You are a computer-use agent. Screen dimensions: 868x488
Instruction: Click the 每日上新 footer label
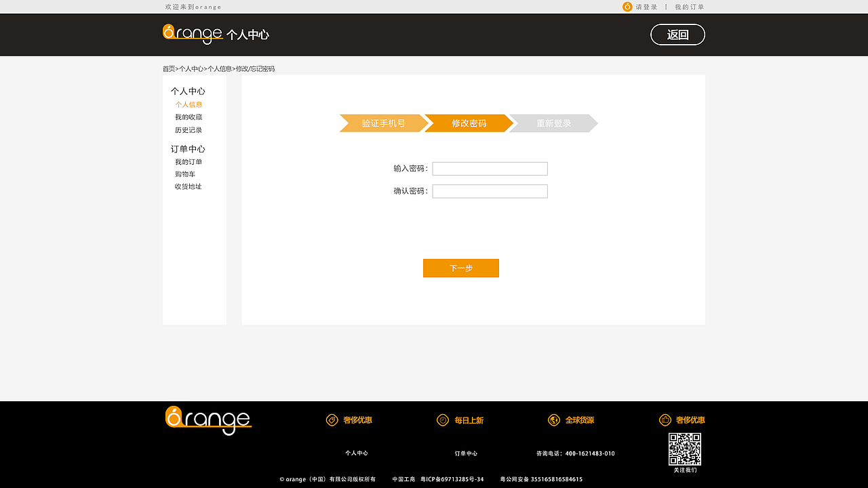469,420
